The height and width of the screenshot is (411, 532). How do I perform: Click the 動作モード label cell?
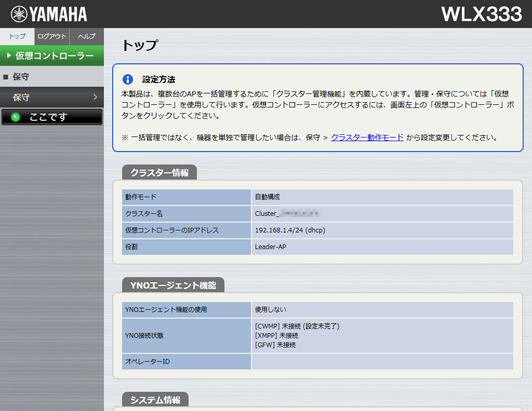coord(187,197)
